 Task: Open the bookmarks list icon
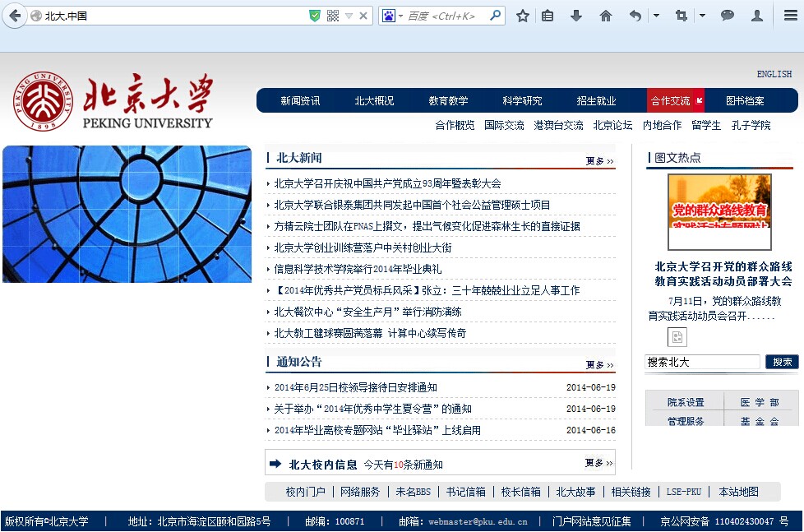pos(548,16)
